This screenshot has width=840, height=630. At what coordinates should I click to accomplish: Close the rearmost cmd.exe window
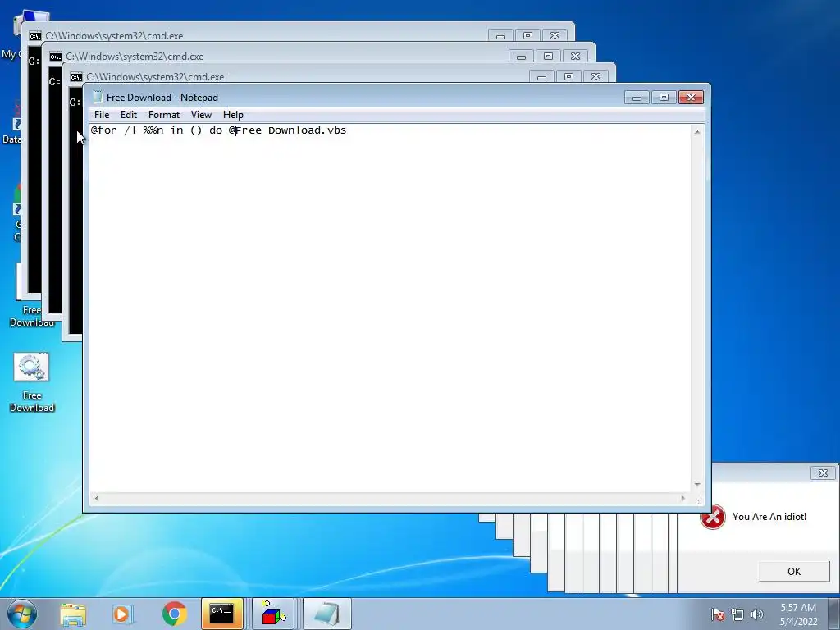pyautogui.click(x=555, y=36)
